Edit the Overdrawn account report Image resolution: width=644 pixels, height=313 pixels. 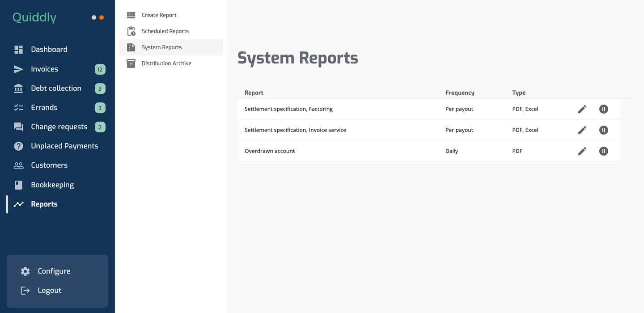(582, 151)
